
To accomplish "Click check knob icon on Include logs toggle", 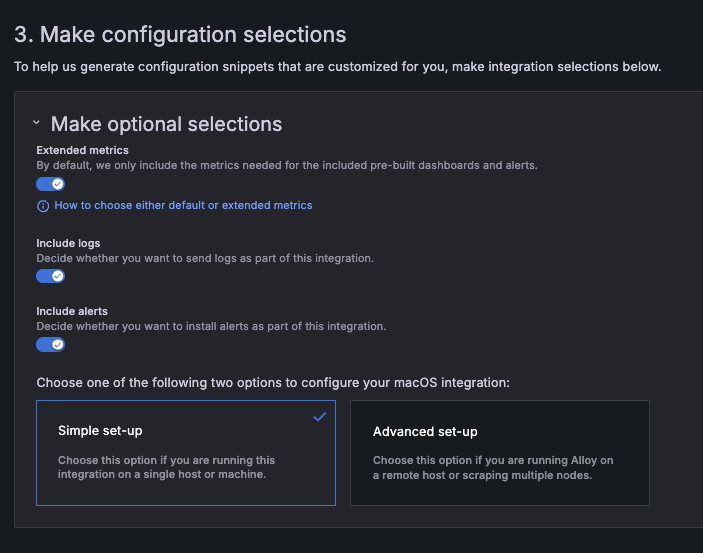I will (x=57, y=276).
